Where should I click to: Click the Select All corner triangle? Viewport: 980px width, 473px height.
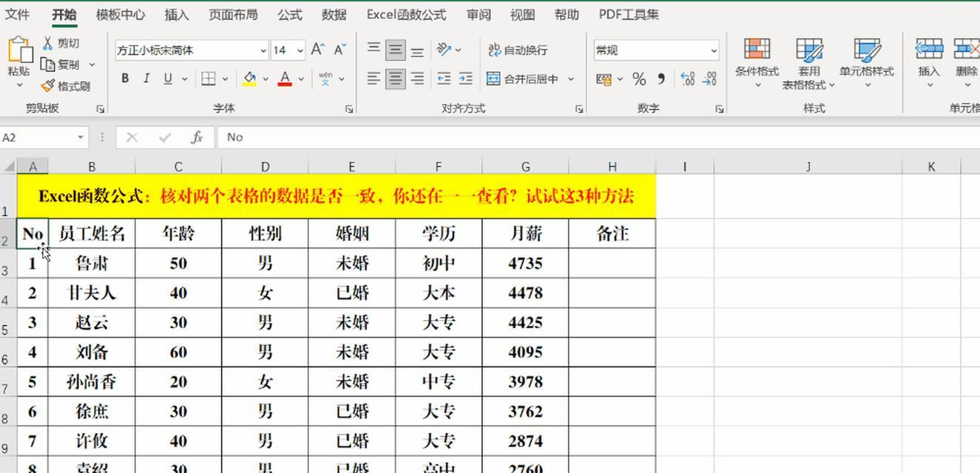8,167
